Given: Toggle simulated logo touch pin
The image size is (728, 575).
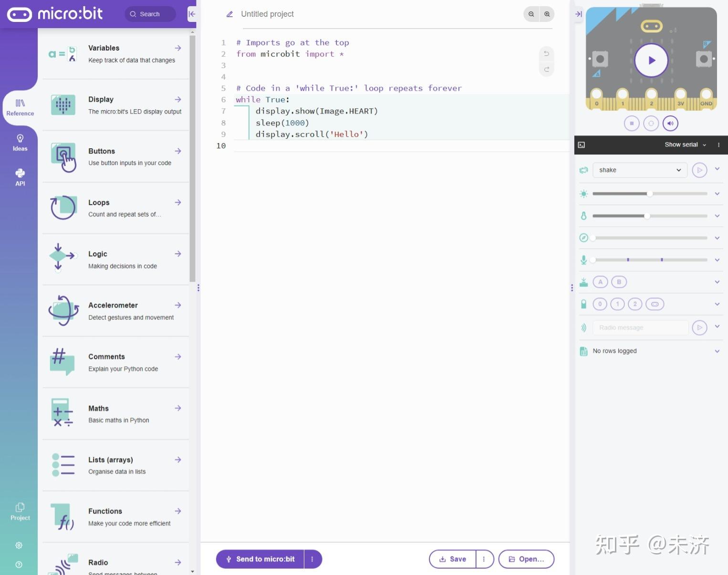Looking at the screenshot, I should [655, 304].
